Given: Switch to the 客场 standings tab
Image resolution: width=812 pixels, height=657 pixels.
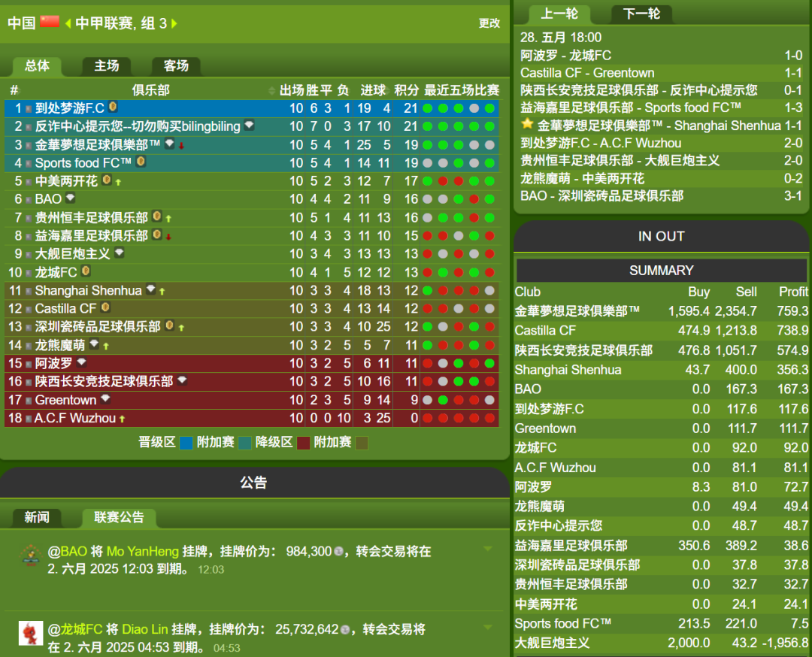Looking at the screenshot, I should tap(176, 65).
